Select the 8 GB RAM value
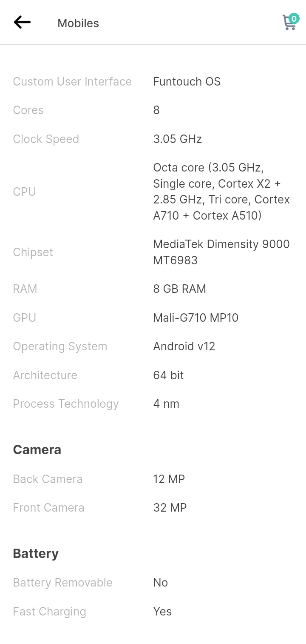 [180, 289]
